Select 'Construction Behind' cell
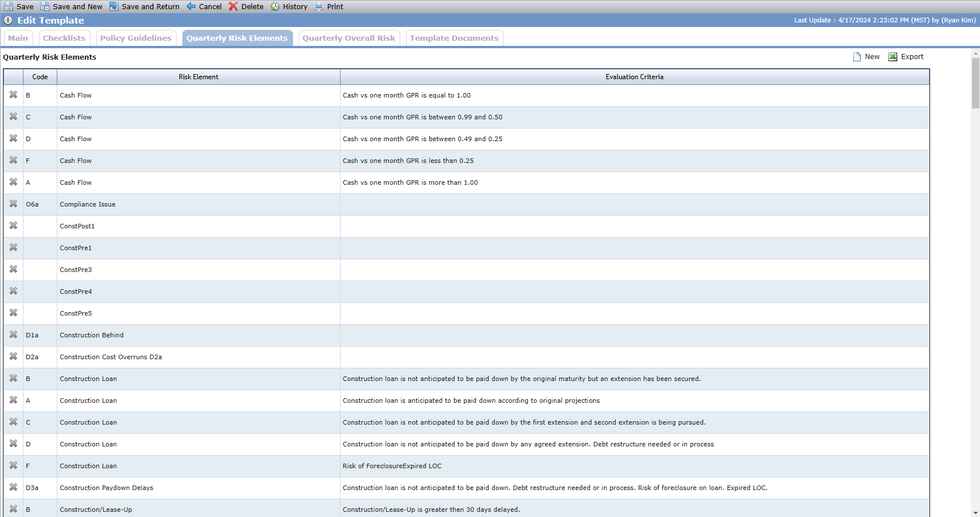The image size is (980, 517). pyautogui.click(x=198, y=335)
